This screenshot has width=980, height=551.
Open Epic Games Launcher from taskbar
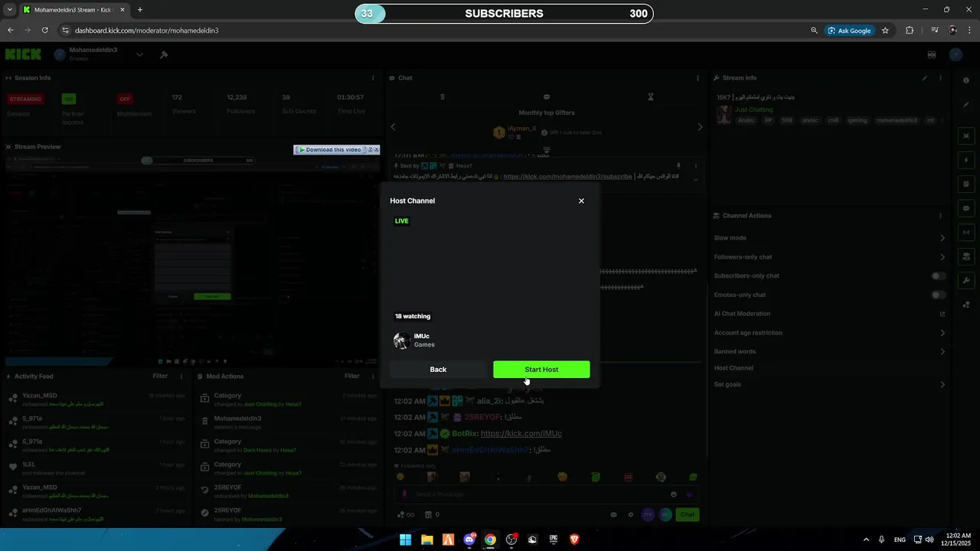pos(554,540)
